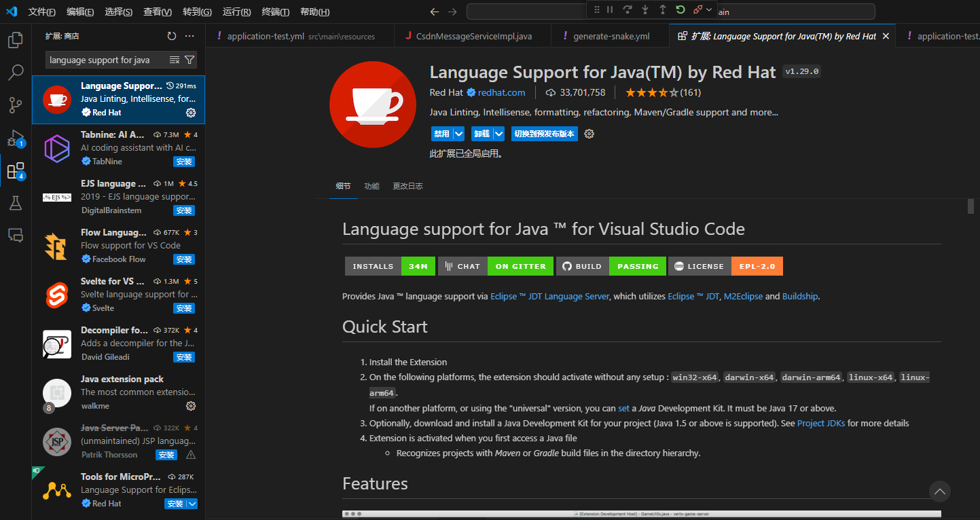Click the debug toolbar drag handle
The width and height of the screenshot is (980, 520).
[597, 10]
